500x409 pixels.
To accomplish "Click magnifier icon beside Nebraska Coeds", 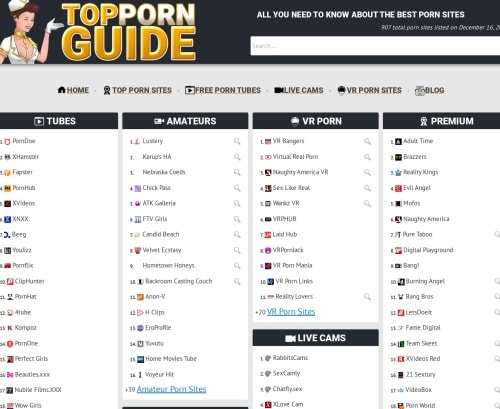I will pos(237,172).
